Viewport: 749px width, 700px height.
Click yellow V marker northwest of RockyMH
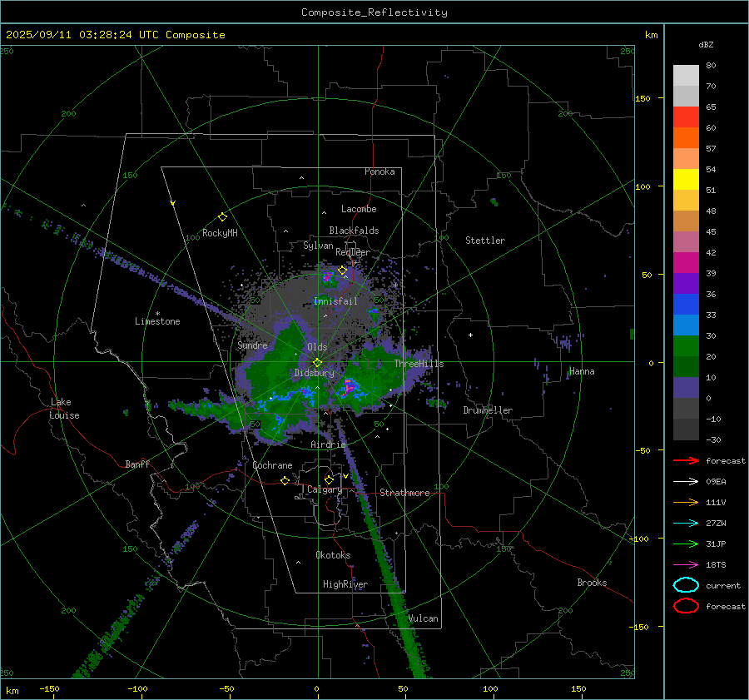173,203
